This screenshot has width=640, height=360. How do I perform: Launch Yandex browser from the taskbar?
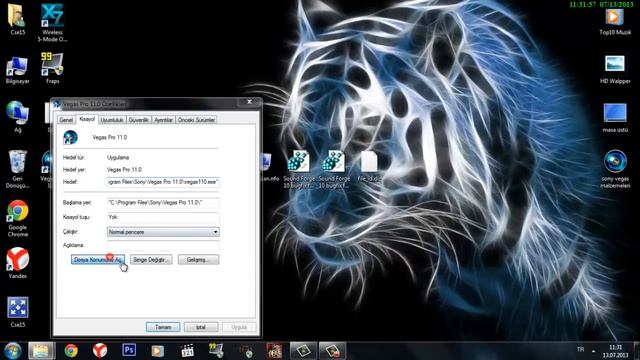click(x=100, y=351)
